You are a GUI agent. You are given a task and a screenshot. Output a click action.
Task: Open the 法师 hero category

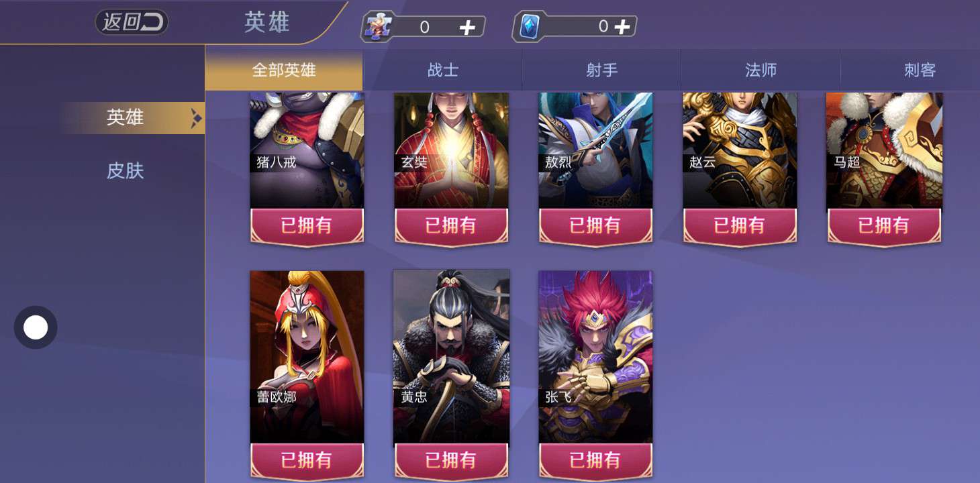point(761,70)
